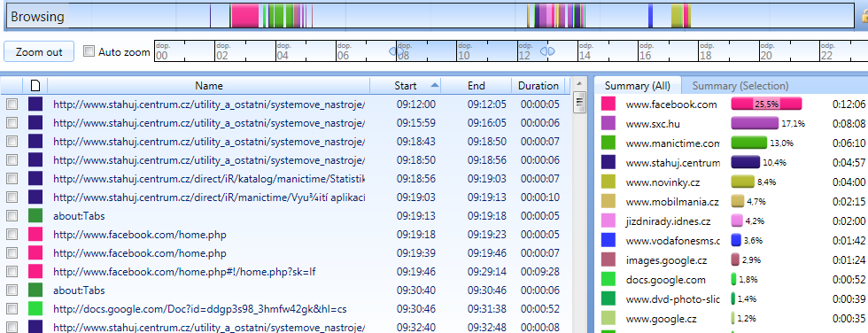The width and height of the screenshot is (868, 333).
Task: Click the olive block in the Browsing timeline
Action: coord(677,15)
